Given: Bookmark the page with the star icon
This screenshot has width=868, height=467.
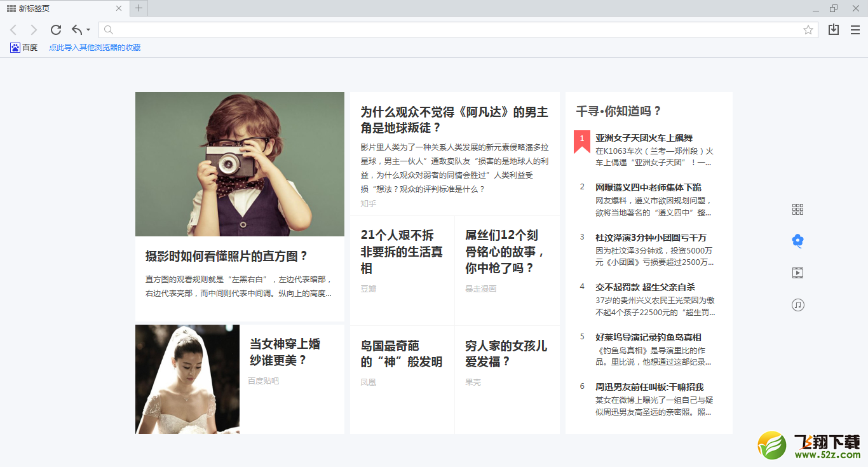Looking at the screenshot, I should coord(808,30).
